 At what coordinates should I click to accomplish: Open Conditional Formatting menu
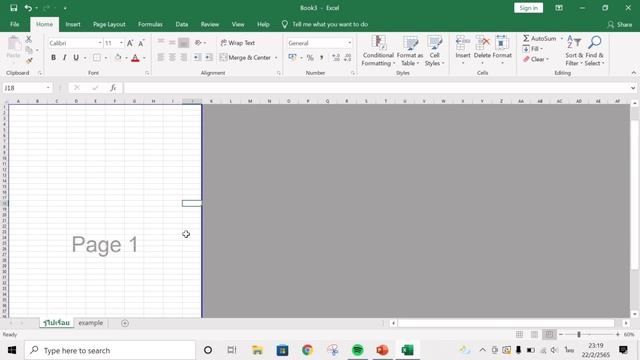[x=378, y=51]
